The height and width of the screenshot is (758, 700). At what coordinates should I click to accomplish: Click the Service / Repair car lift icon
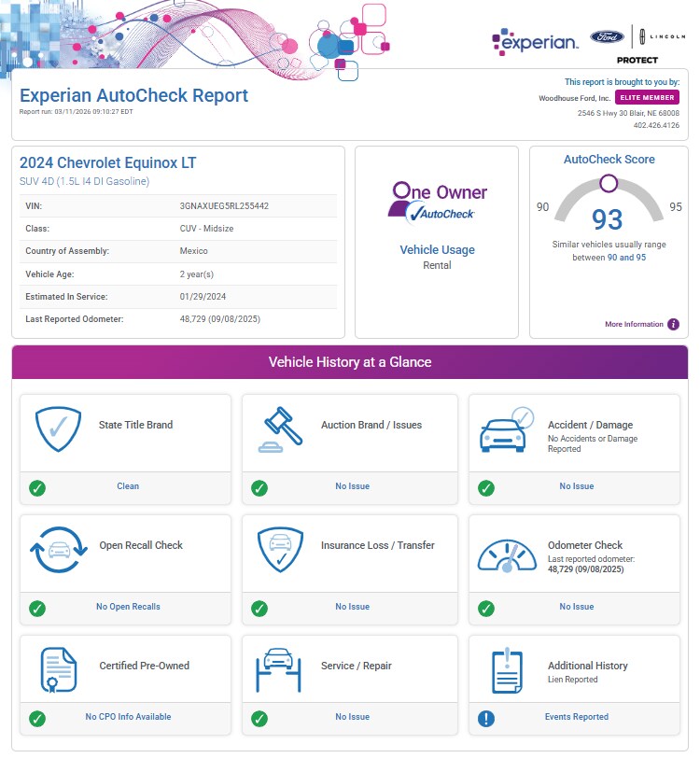tap(278, 669)
